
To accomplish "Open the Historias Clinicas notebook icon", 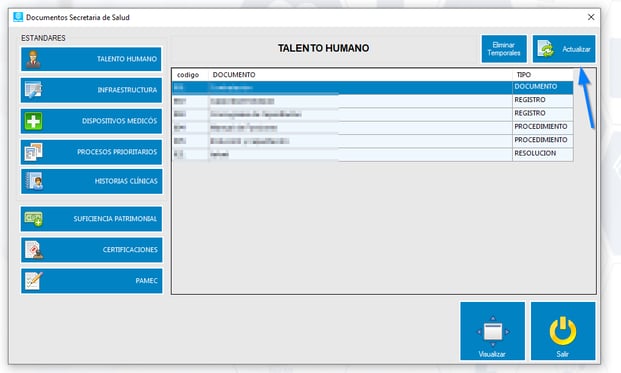I will point(34,181).
